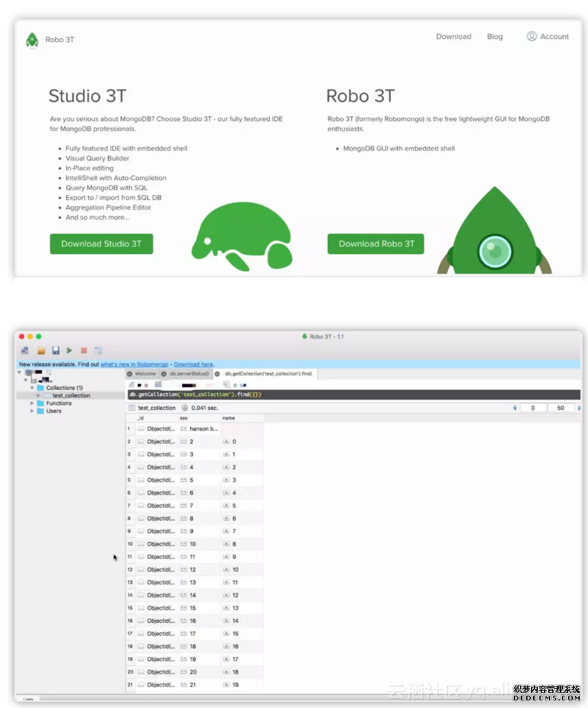Screen dimensions: 588x708
Task: Open the "what's new in Robomongo" link
Action: click(x=135, y=364)
